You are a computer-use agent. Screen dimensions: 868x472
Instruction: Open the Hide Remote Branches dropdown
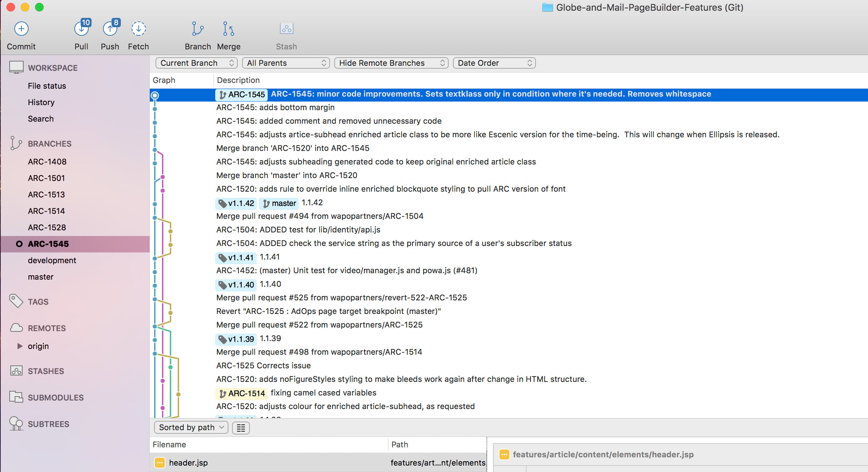coord(391,63)
